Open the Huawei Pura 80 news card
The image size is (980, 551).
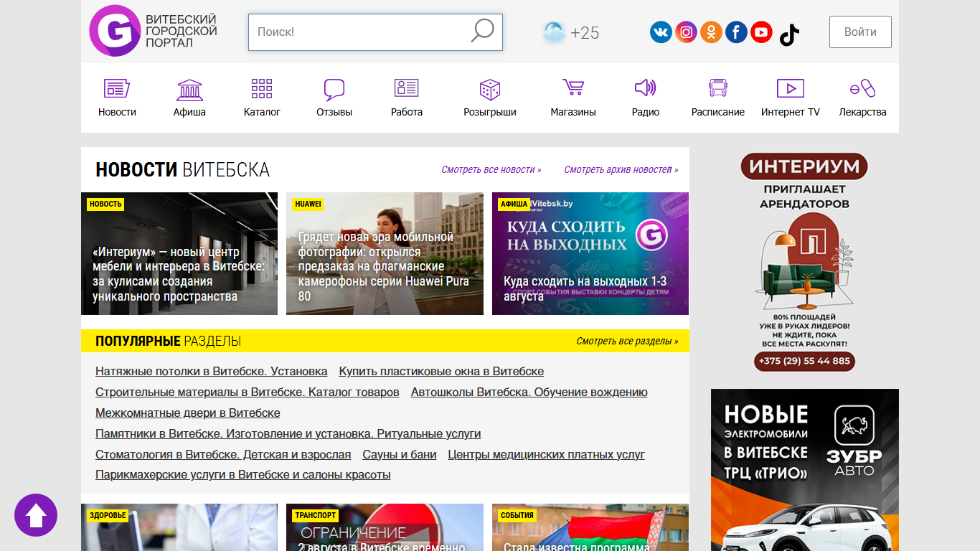click(385, 253)
